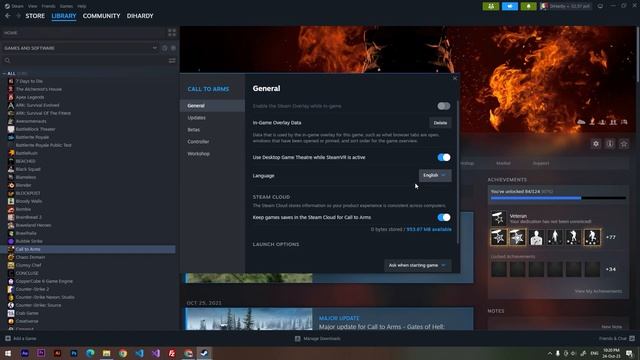Open the View menu
Image resolution: width=640 pixels, height=360 pixels.
[33, 6]
